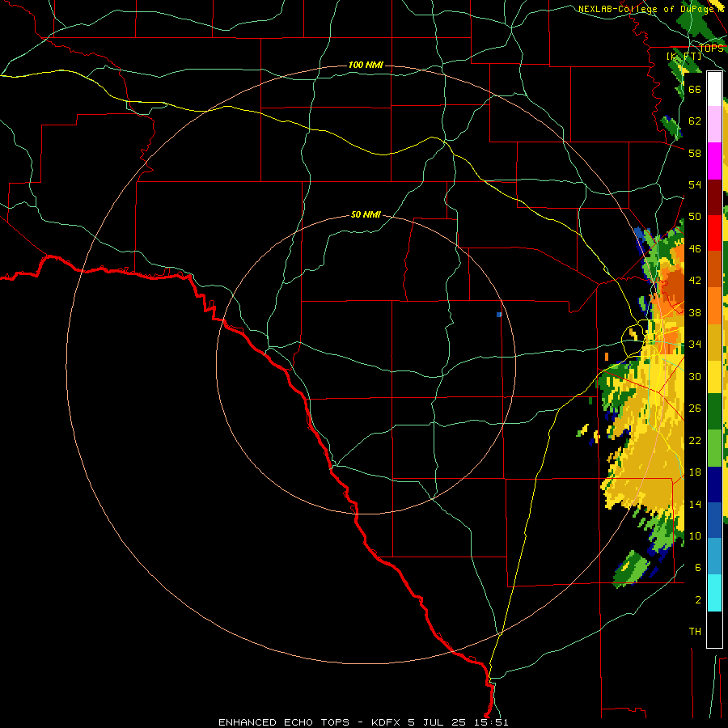Click legend value 26

click(x=695, y=408)
